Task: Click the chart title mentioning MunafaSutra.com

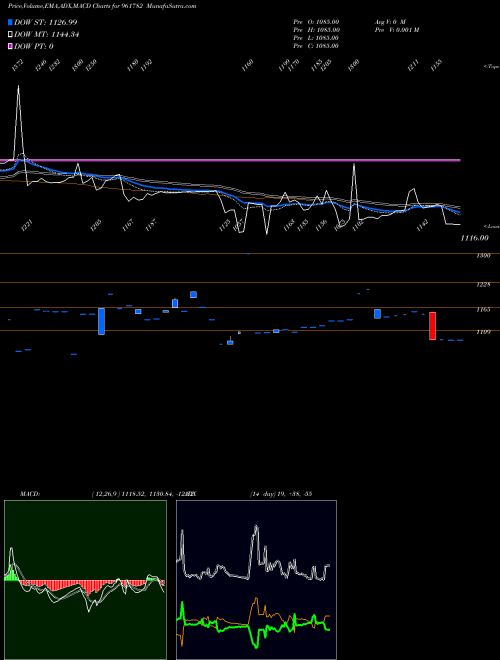Action: (x=102, y=6)
